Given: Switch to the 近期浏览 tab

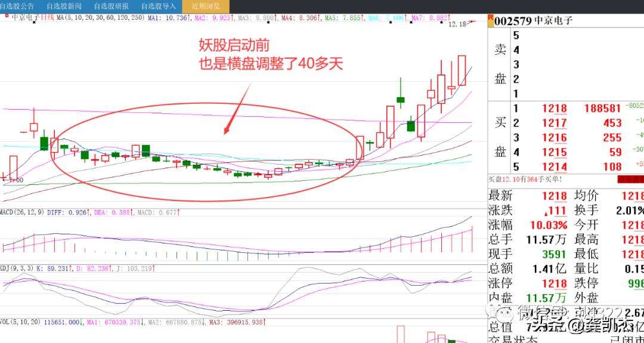Looking at the screenshot, I should pyautogui.click(x=206, y=6).
